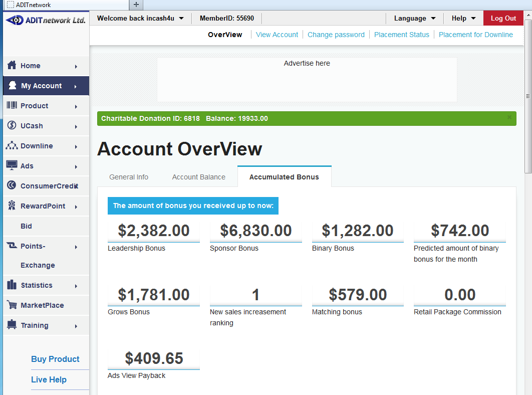Click the New sales increasement ranking value
Screen dimensions: 532x395
pos(256,294)
